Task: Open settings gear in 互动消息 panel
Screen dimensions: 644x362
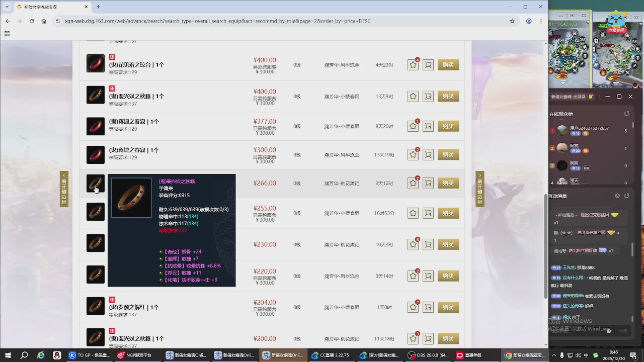Action: [617, 196]
